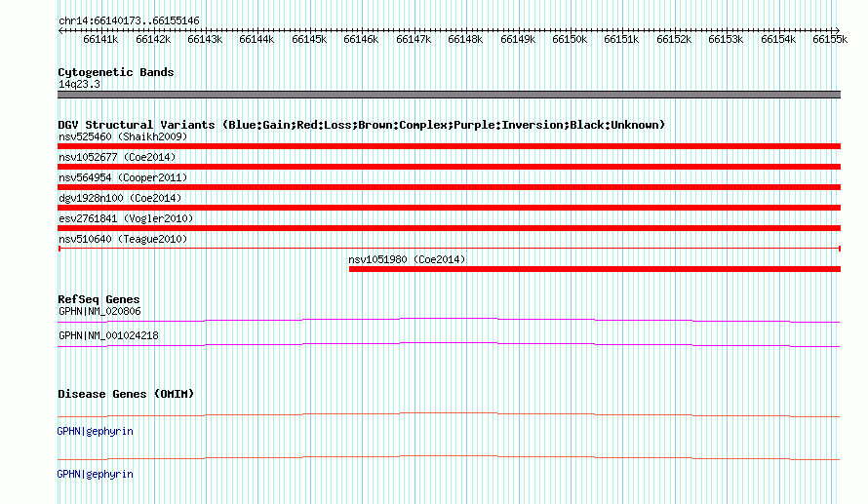868x504 pixels.
Task: Open variant nsv525460 (Shaikh2009) label
Action: click(123, 136)
